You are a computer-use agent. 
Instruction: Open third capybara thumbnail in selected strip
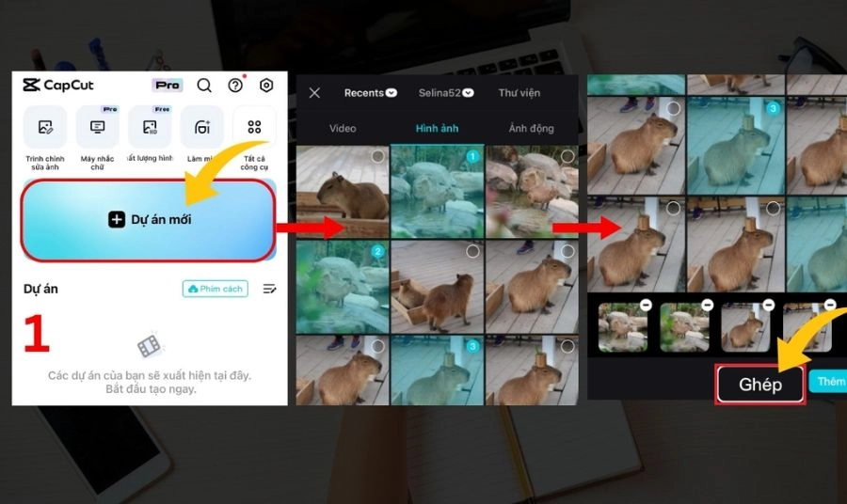745,327
